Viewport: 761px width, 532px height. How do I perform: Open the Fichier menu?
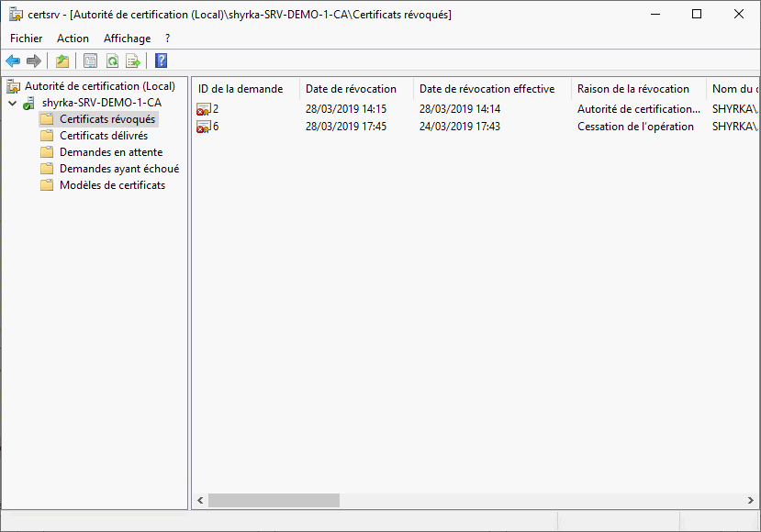(27, 39)
